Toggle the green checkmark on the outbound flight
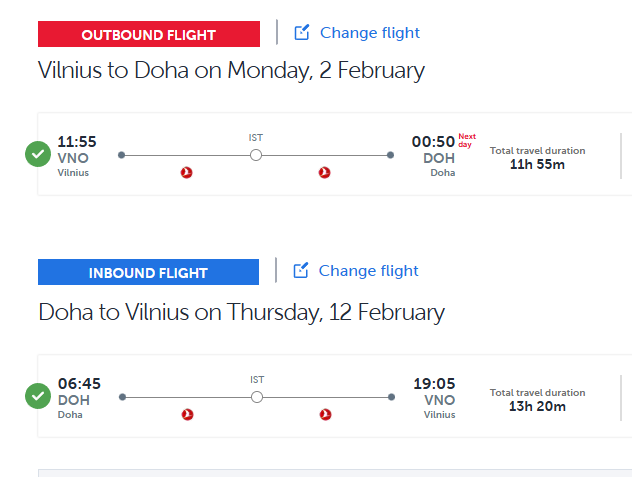The height and width of the screenshot is (477, 632). [38, 154]
